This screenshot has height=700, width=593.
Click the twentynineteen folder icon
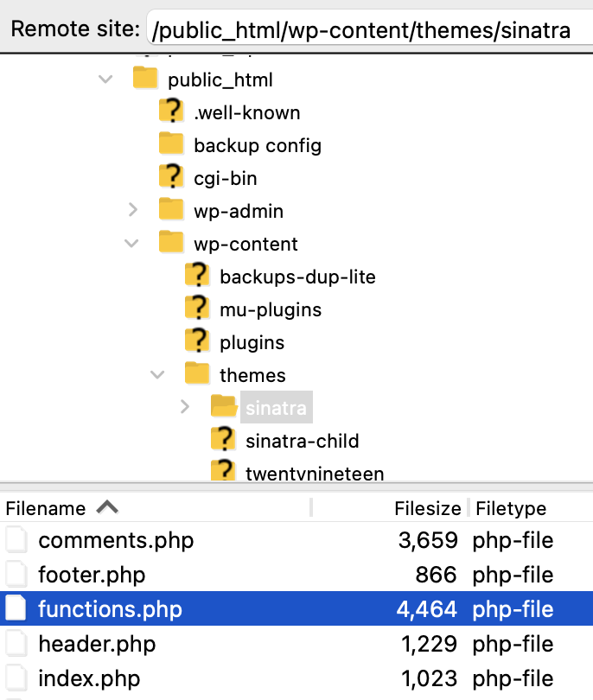[223, 473]
